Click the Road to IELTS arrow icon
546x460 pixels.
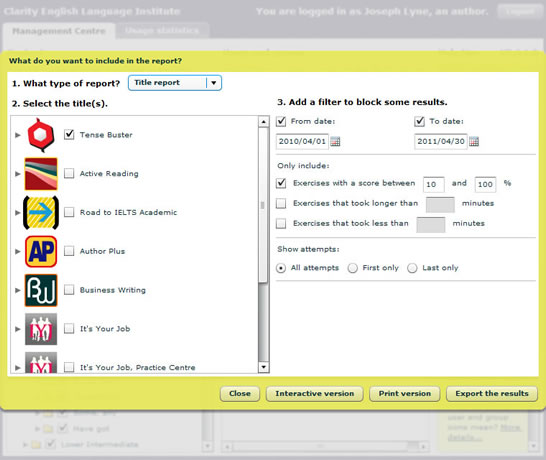41,212
